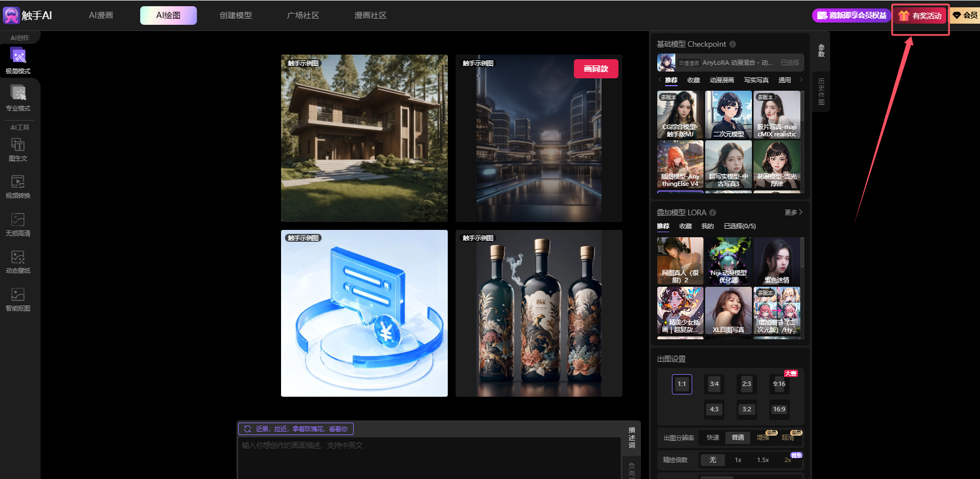Image resolution: width=980 pixels, height=479 pixels.
Task: Set 精绘倍数 to 无
Action: point(712,460)
